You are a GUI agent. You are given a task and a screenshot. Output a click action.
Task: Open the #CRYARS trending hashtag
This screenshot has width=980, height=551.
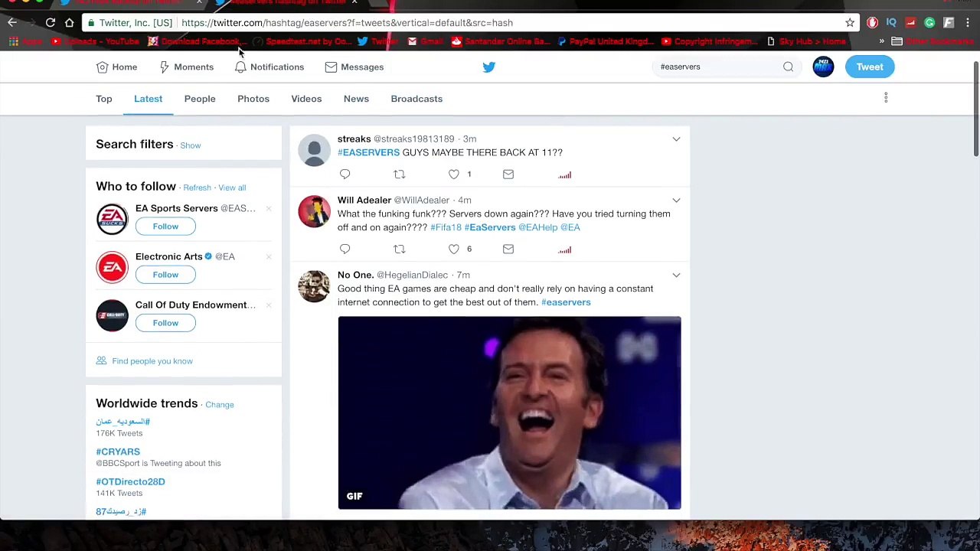point(118,452)
